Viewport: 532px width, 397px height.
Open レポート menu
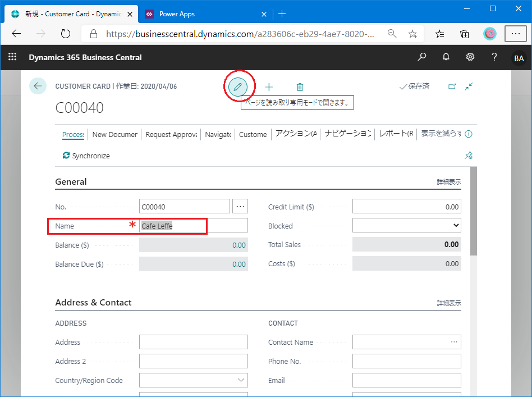coord(396,134)
